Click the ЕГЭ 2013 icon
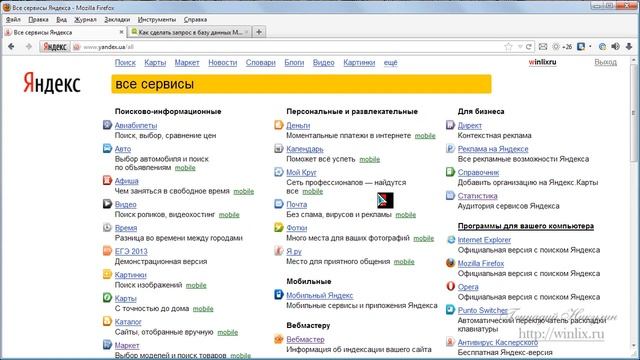Screen dimensions: 640x360 tap(107, 251)
